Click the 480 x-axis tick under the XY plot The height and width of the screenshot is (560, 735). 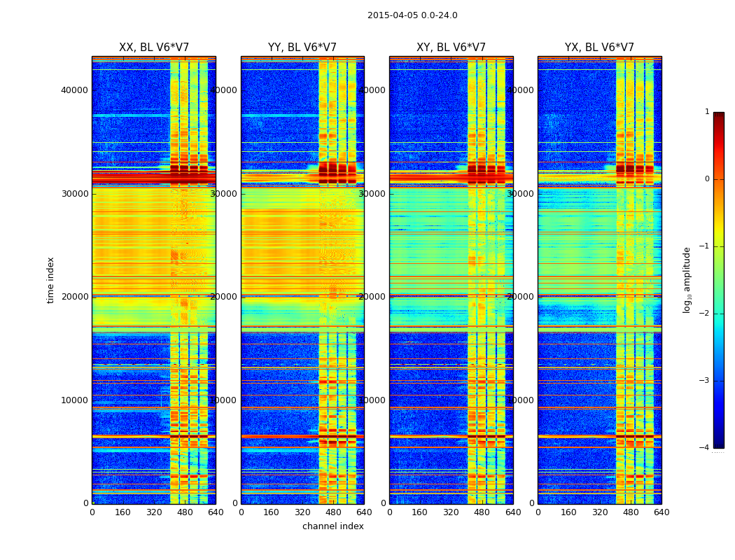(482, 512)
